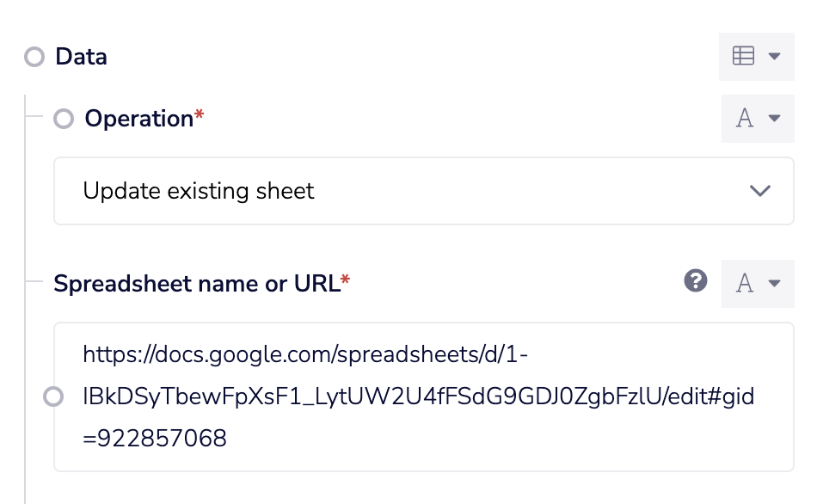
Task: Click the Operation field label
Action: [138, 119]
